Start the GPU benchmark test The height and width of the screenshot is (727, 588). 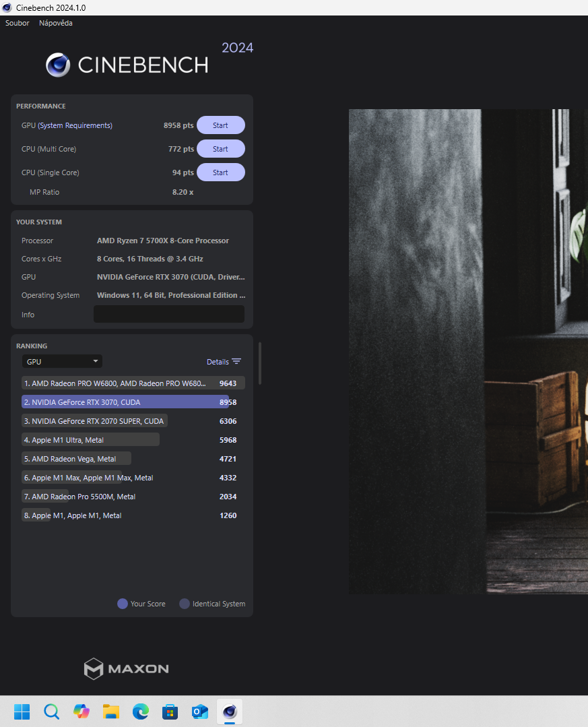[x=220, y=125]
